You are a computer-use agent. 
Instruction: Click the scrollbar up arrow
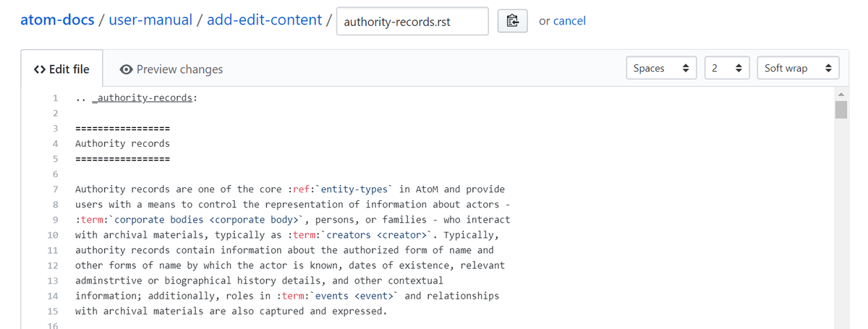point(841,95)
